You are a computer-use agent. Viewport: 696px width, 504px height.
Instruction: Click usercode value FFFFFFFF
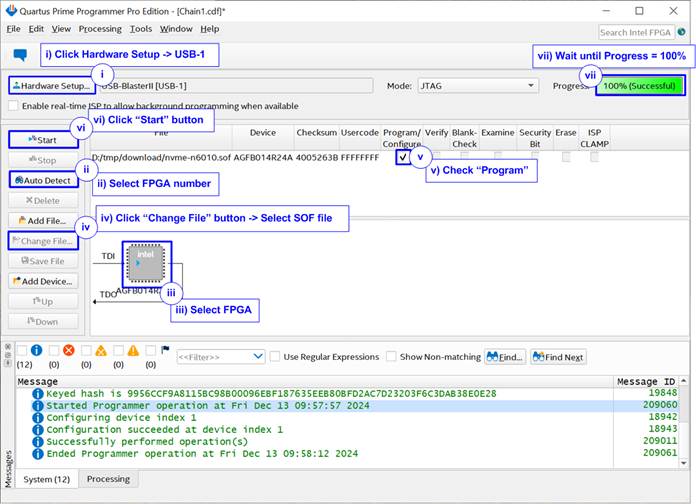tap(360, 157)
